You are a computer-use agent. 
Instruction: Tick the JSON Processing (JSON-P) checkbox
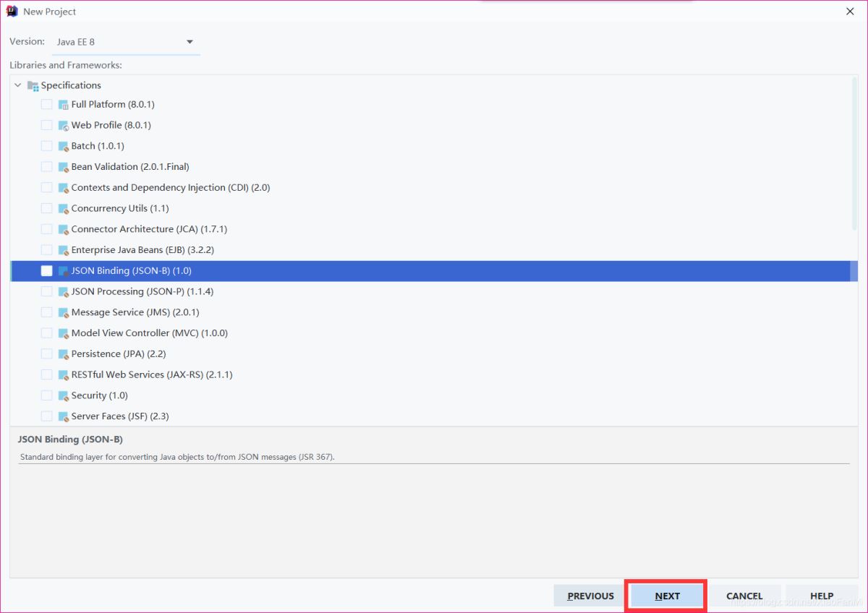[46, 292]
